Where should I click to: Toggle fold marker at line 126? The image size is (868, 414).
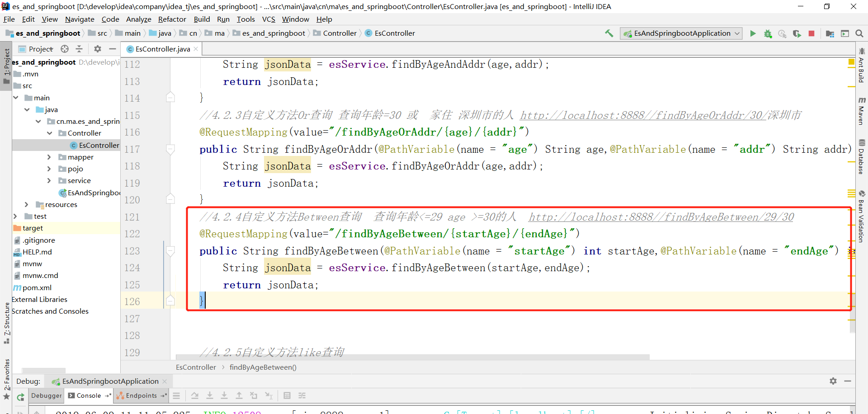tap(170, 301)
